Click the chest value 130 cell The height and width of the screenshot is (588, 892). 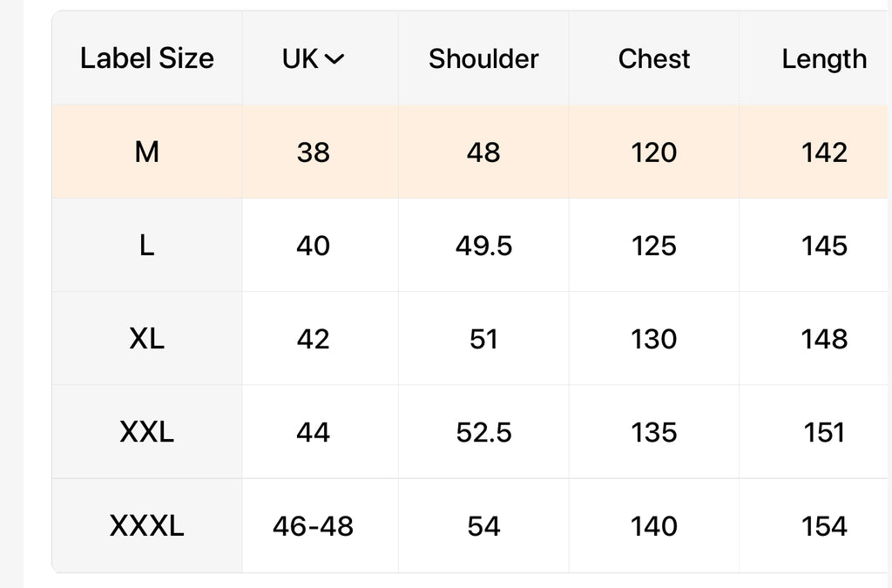tap(654, 338)
